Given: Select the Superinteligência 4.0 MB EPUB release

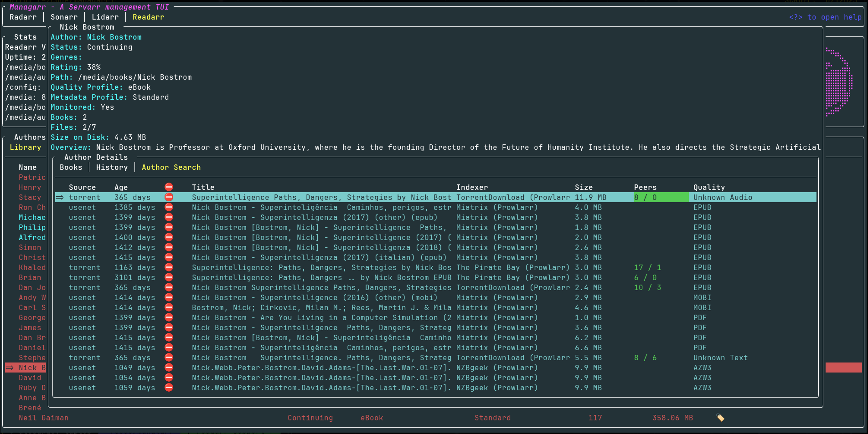Looking at the screenshot, I should tap(435, 207).
